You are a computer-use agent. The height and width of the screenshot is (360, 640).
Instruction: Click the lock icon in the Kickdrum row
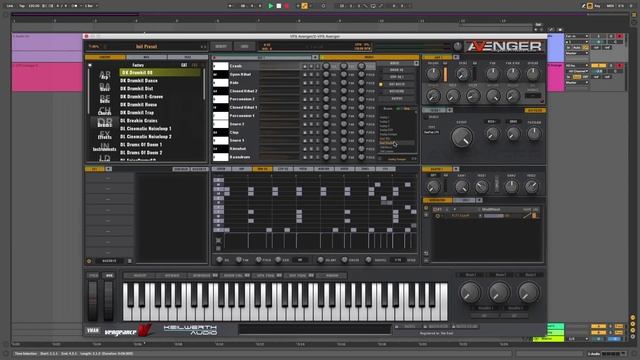(x=304, y=157)
